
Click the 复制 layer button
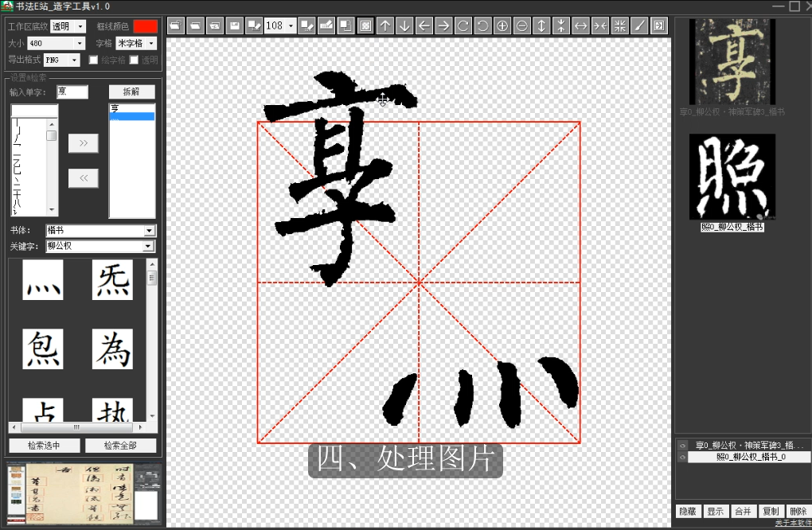pos(771,512)
